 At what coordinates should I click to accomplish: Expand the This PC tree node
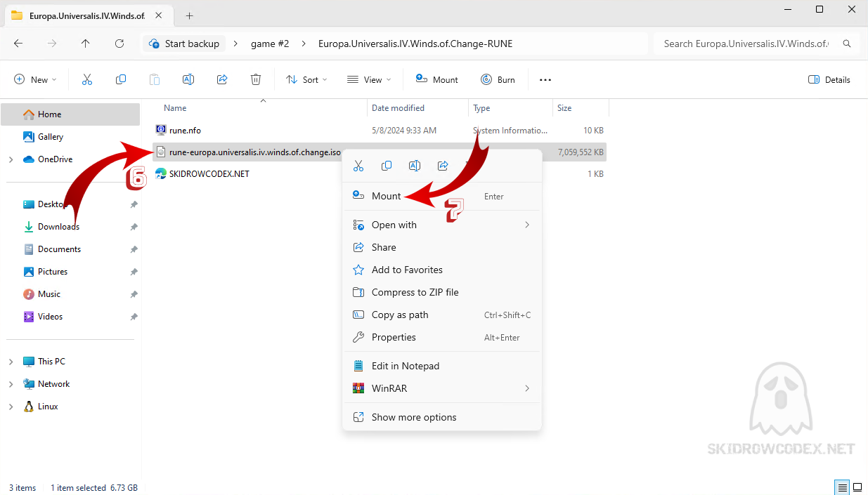tap(11, 362)
